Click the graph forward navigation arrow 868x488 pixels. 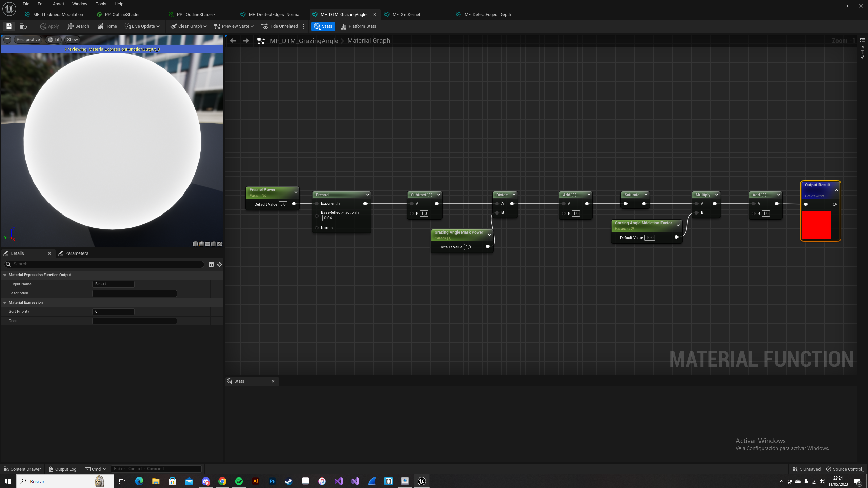[x=246, y=41]
